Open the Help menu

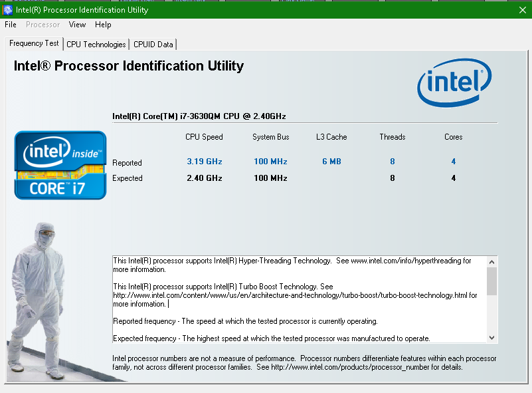(x=103, y=25)
